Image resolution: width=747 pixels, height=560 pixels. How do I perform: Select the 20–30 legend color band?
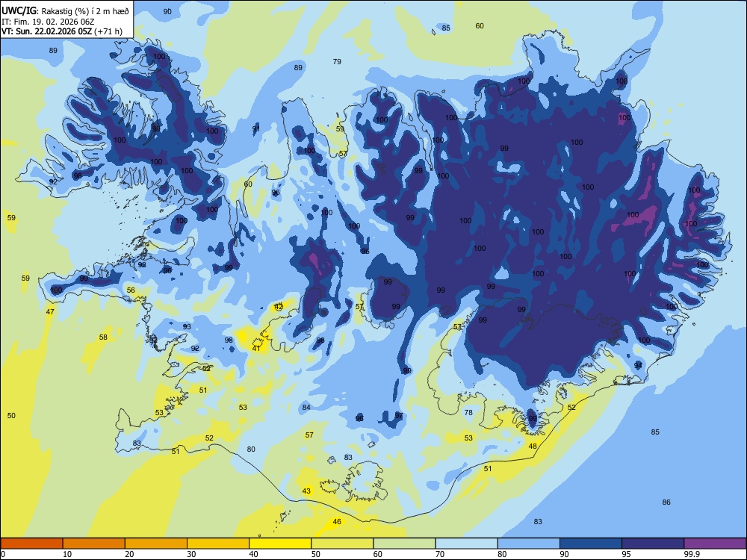(156, 544)
